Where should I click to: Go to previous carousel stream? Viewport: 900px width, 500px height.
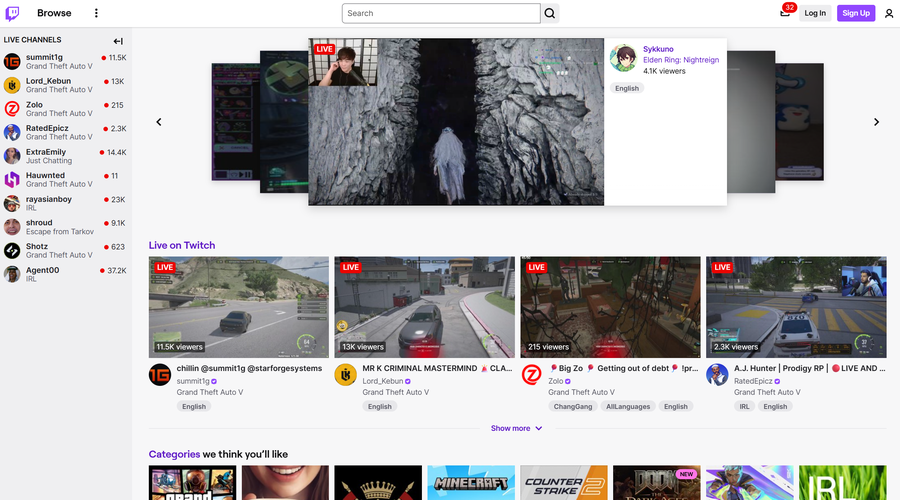coord(159,122)
